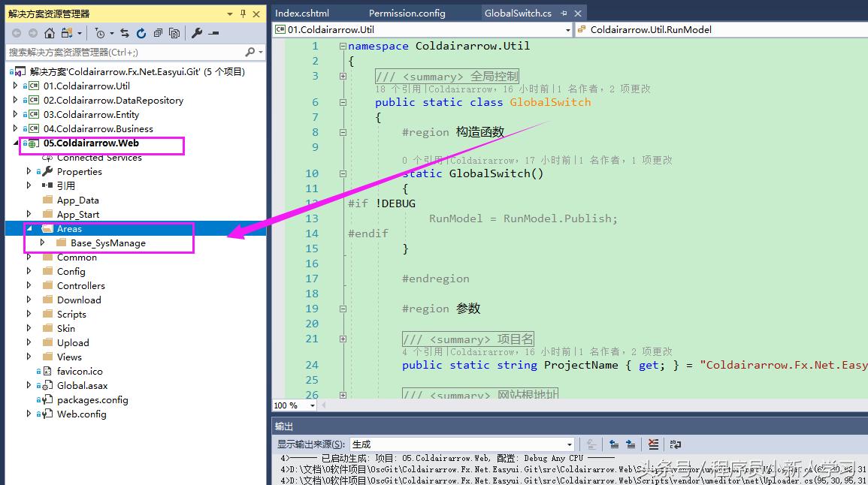Collapse the namespace fold box on line 1
Image resolution: width=868 pixels, height=485 pixels.
point(343,46)
